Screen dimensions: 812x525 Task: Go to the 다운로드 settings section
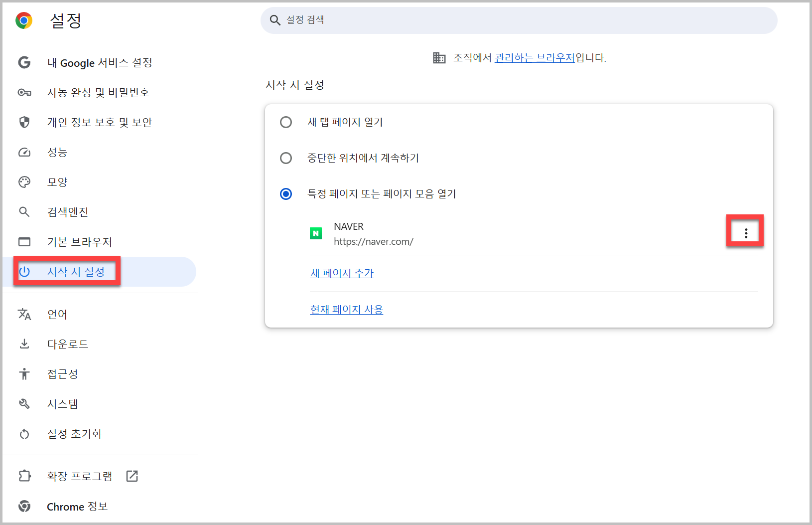(68, 344)
